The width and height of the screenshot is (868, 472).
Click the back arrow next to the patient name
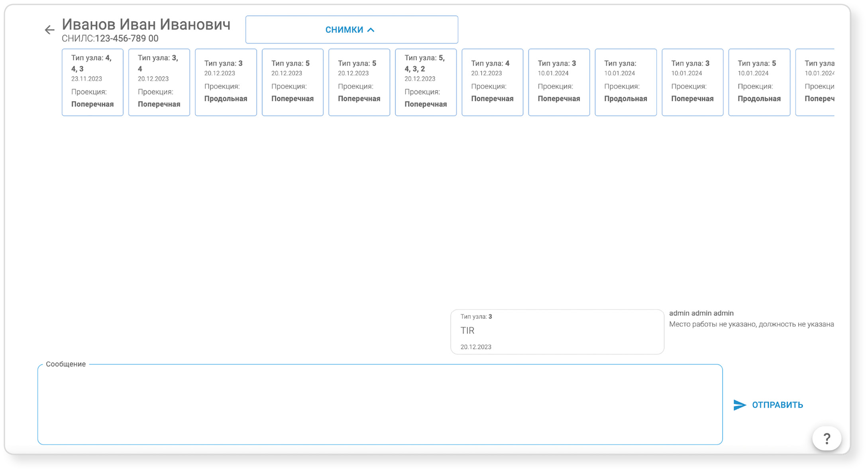[49, 30]
